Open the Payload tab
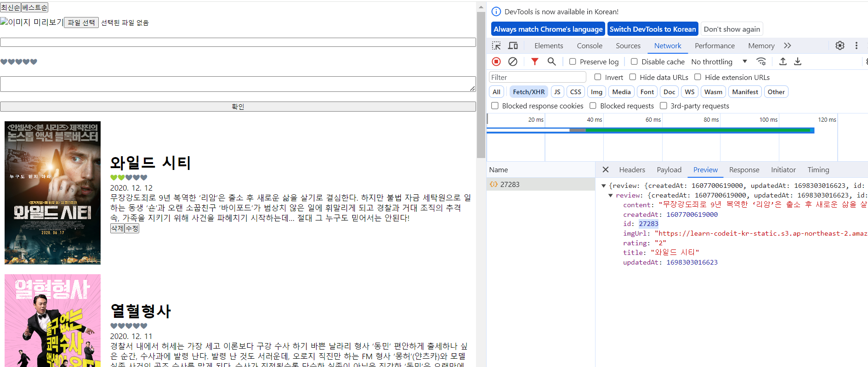 [x=669, y=169]
